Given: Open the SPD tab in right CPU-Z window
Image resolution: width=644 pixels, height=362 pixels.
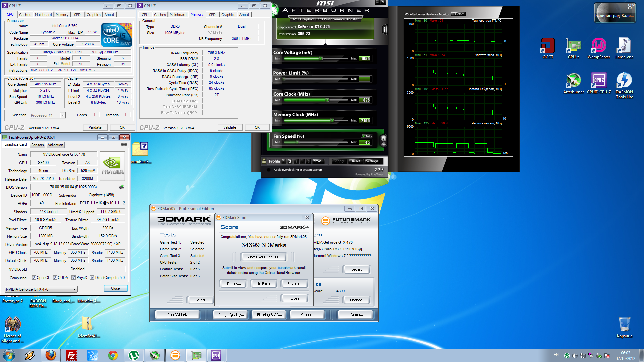Looking at the screenshot, I should point(212,15).
